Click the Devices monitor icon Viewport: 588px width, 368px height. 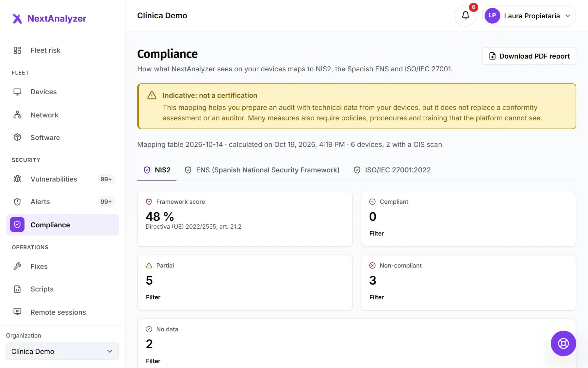tap(17, 92)
